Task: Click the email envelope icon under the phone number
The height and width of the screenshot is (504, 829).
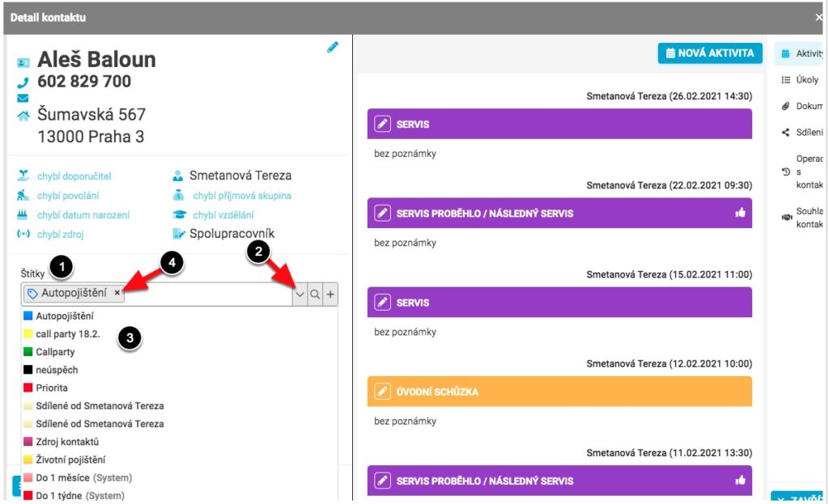Action: tap(23, 98)
